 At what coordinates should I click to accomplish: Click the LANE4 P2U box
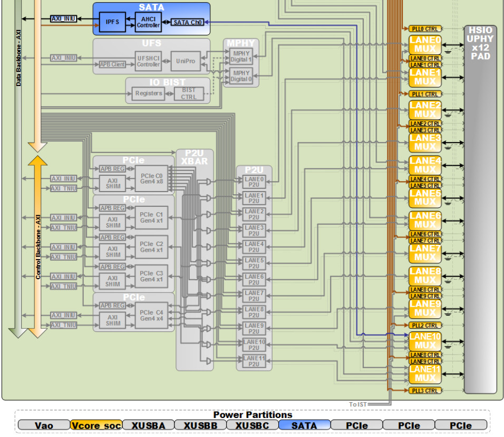point(254,247)
